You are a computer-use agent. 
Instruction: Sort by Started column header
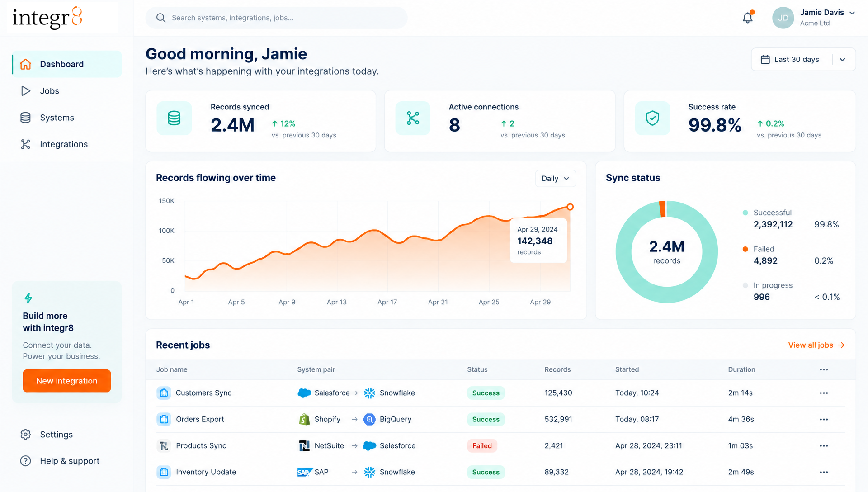627,369
